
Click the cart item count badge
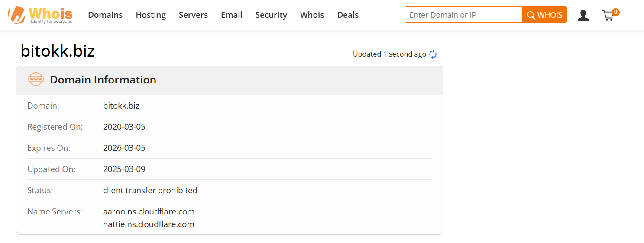(x=615, y=12)
